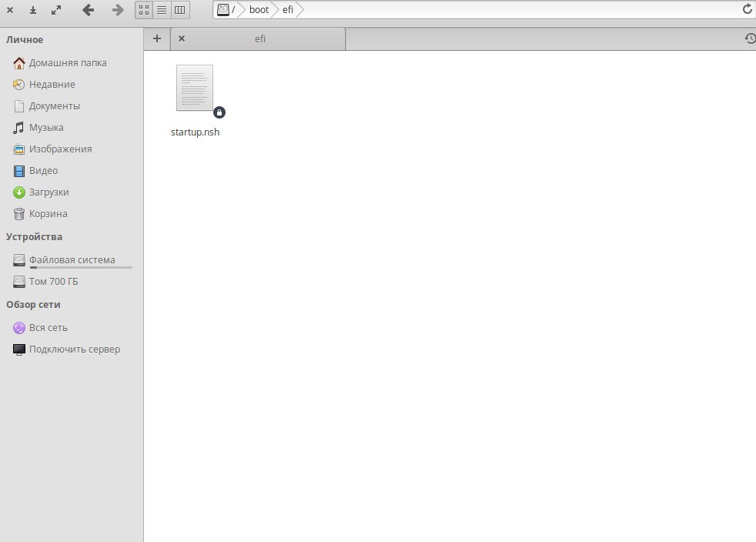
Task: Switch to column view
Action: point(180,10)
